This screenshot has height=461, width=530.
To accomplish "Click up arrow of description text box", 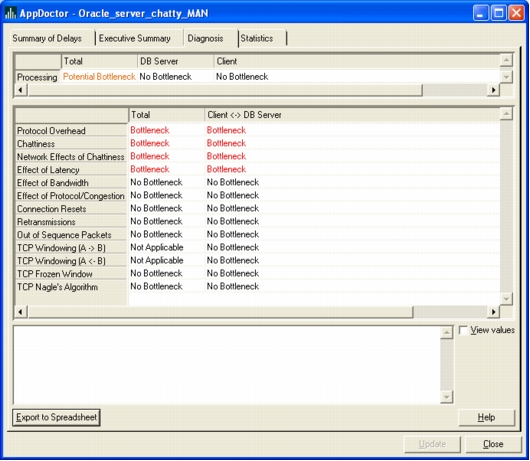I will (447, 333).
